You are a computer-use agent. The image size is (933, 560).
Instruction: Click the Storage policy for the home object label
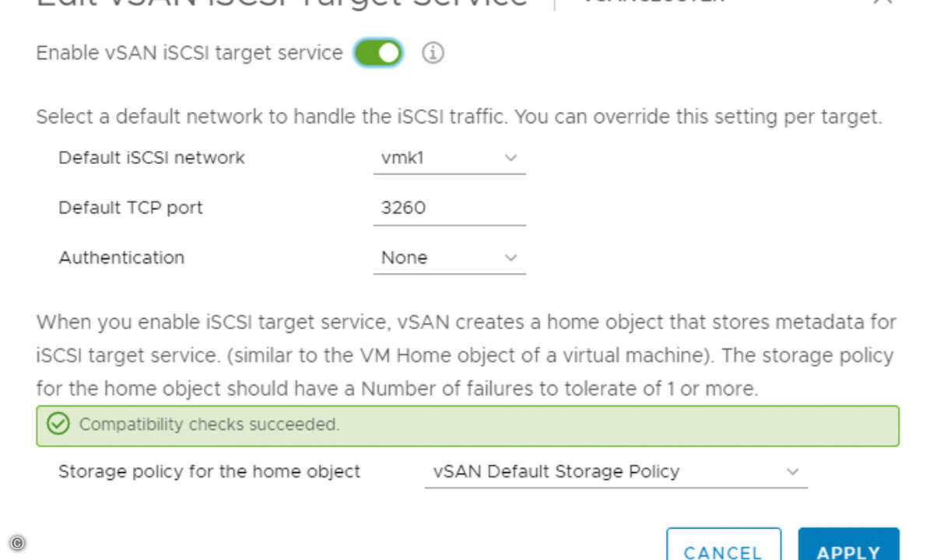pyautogui.click(x=209, y=472)
